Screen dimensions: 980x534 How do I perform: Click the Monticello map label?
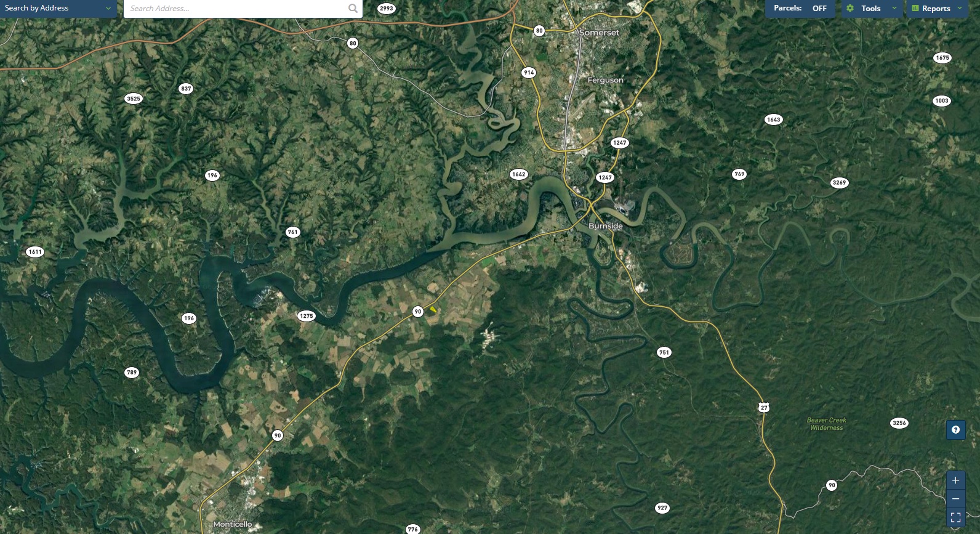click(x=233, y=524)
